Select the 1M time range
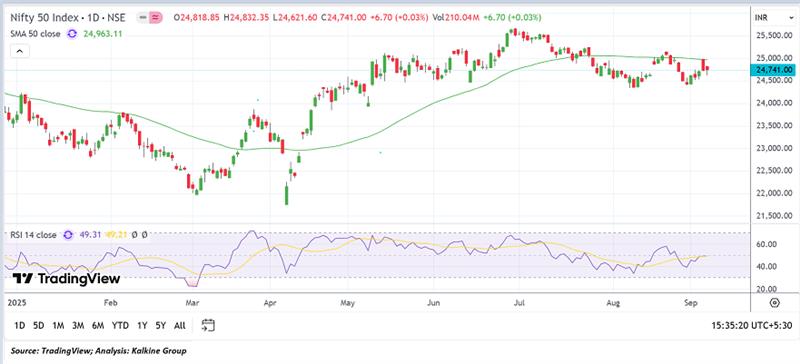800x364 pixels. tap(58, 325)
